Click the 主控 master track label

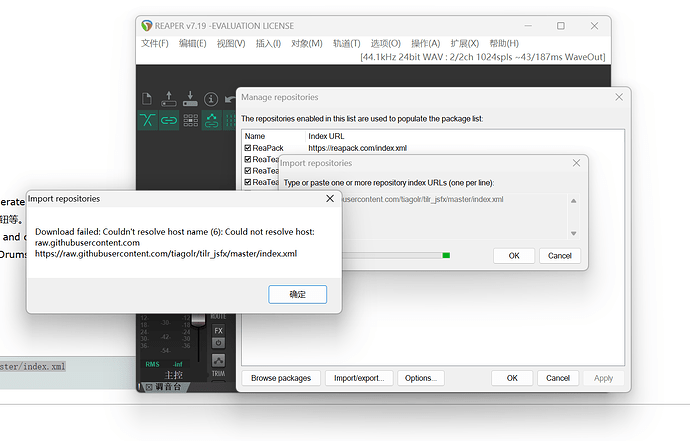[x=173, y=375]
